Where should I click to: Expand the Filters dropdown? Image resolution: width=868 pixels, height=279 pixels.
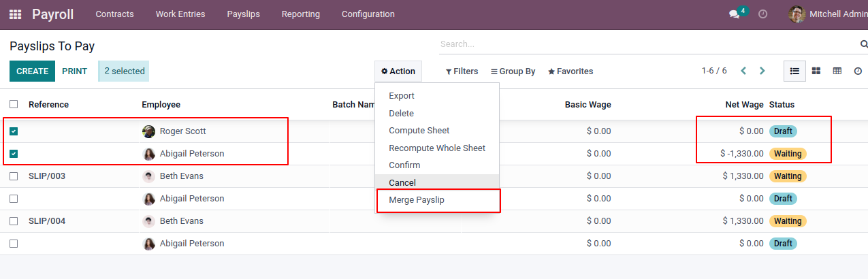(x=462, y=71)
